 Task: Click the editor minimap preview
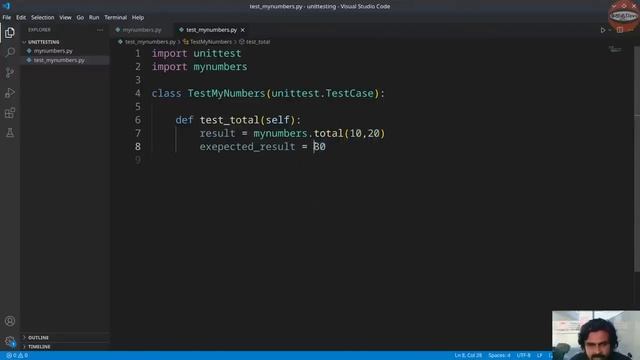(615, 49)
